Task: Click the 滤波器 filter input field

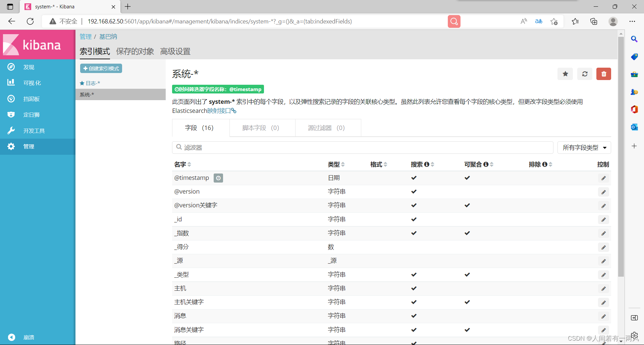Action: click(363, 148)
